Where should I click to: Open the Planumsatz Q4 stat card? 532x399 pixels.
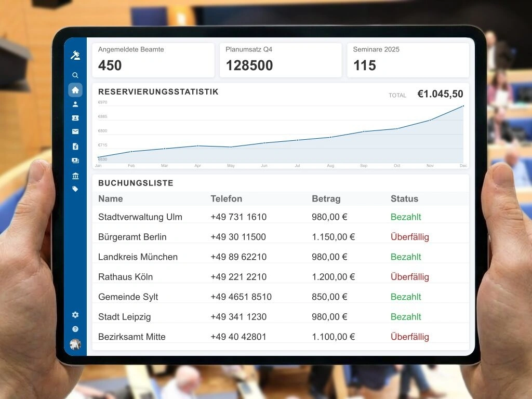pyautogui.click(x=281, y=60)
